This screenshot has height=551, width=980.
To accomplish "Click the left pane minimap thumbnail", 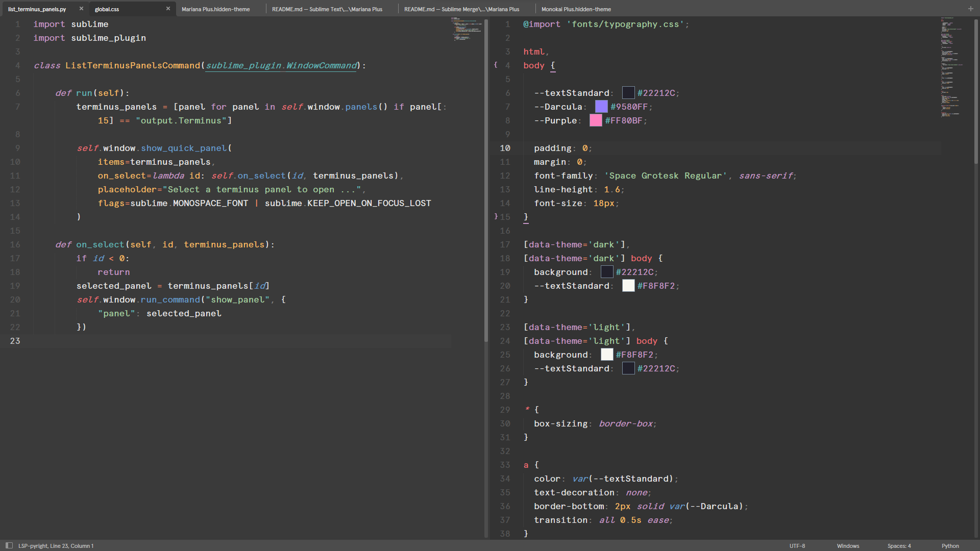I will click(467, 29).
